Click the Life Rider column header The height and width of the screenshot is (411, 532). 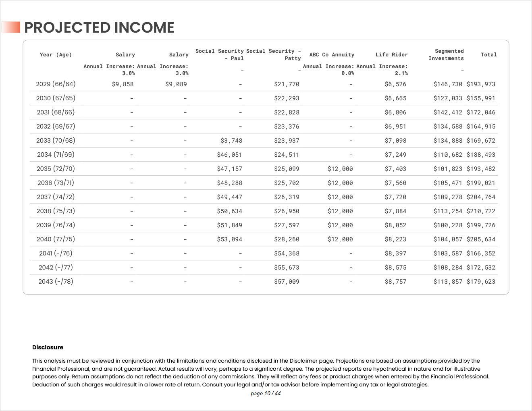(x=391, y=55)
